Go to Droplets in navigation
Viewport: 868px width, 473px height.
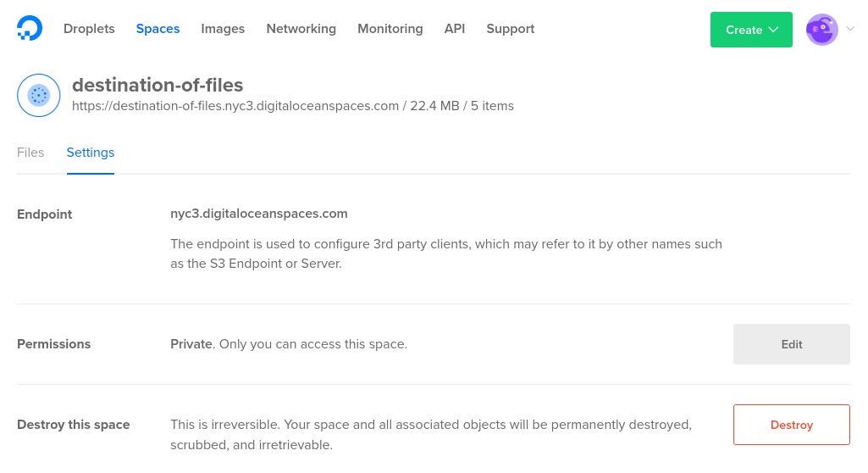pos(89,29)
